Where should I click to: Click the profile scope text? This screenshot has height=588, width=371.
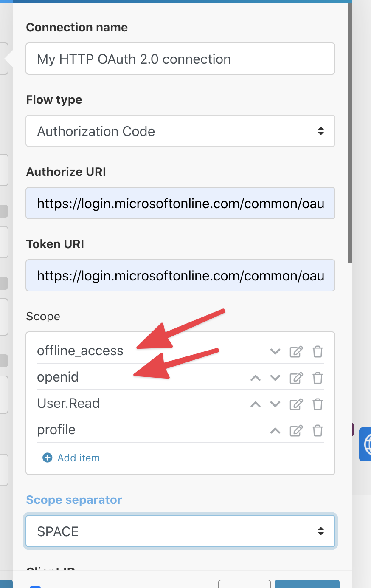pos(56,430)
